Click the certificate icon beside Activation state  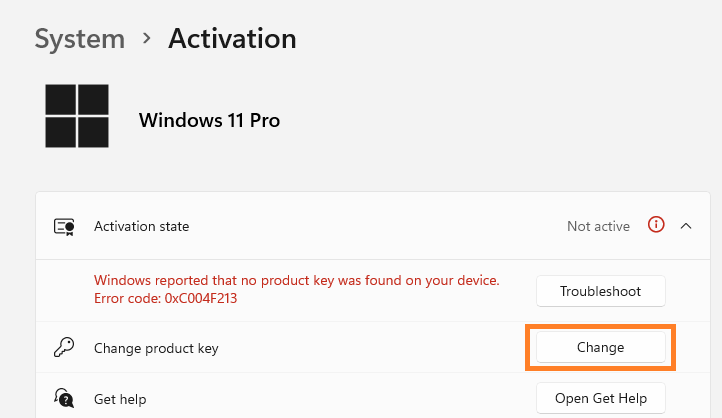click(x=64, y=226)
